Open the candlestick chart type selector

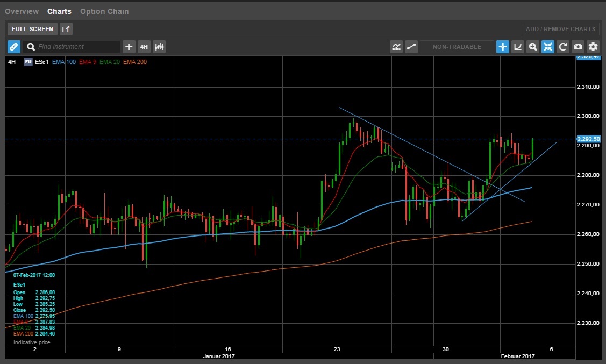pos(159,47)
